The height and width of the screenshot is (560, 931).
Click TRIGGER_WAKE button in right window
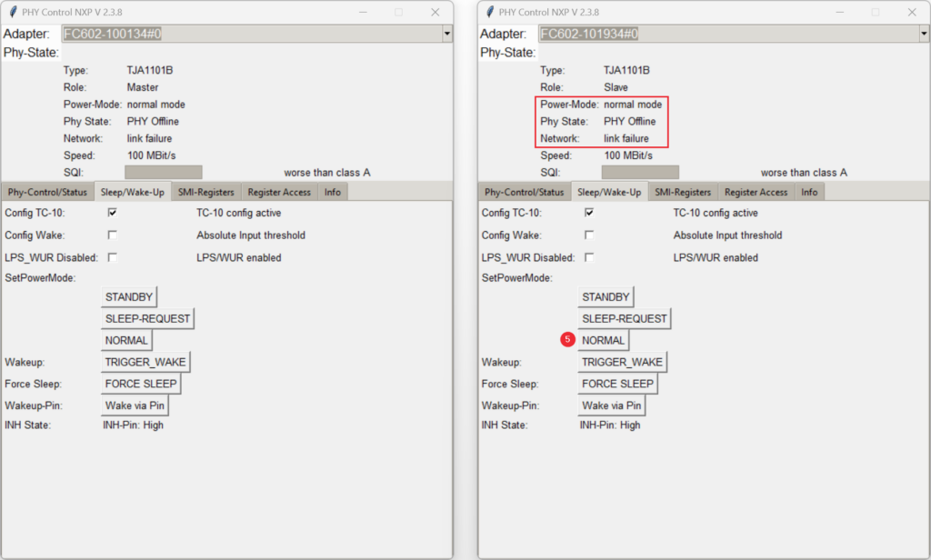pos(622,362)
